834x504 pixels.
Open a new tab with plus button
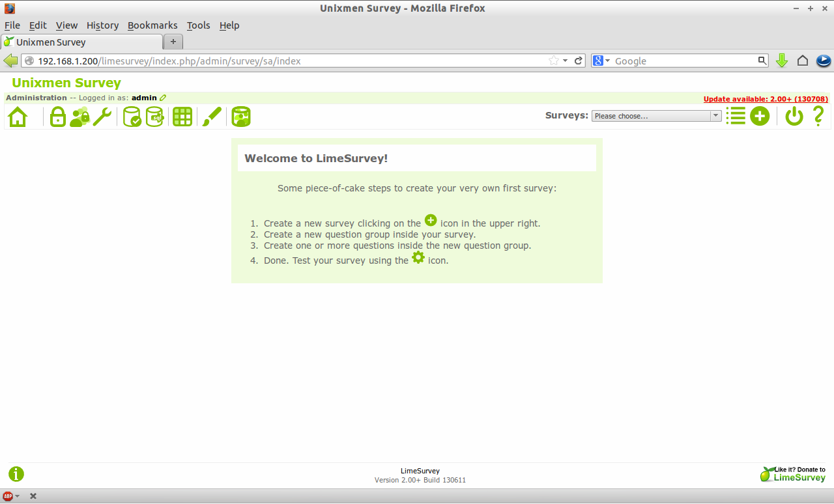[x=173, y=42]
